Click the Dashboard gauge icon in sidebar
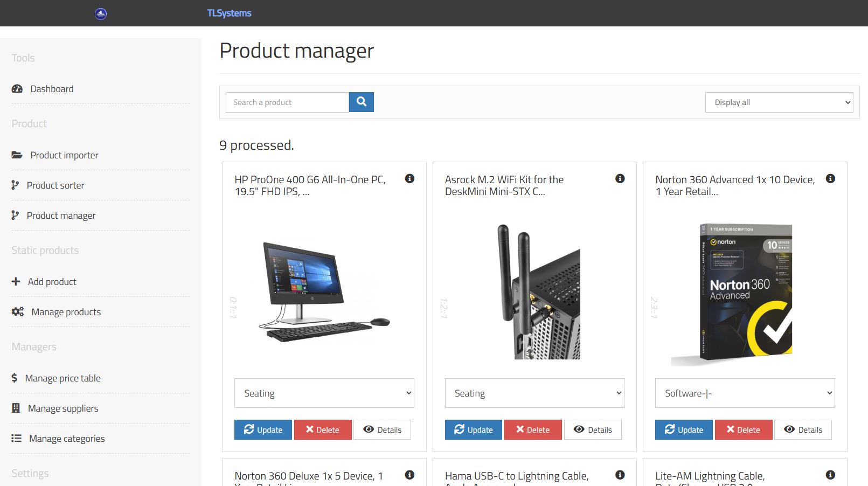The height and width of the screenshot is (486, 868). tap(17, 89)
